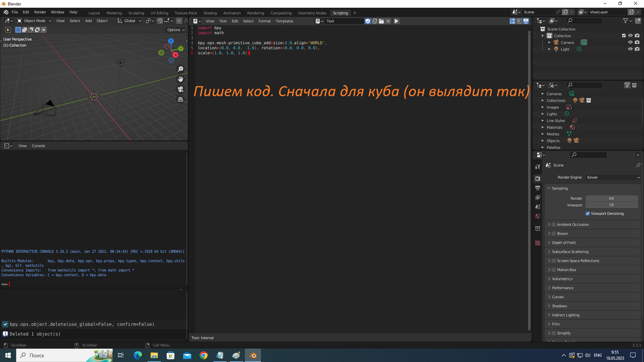Viewport: 644px width, 362px height.
Task: Open the Render menu in top bar
Action: (x=40, y=12)
